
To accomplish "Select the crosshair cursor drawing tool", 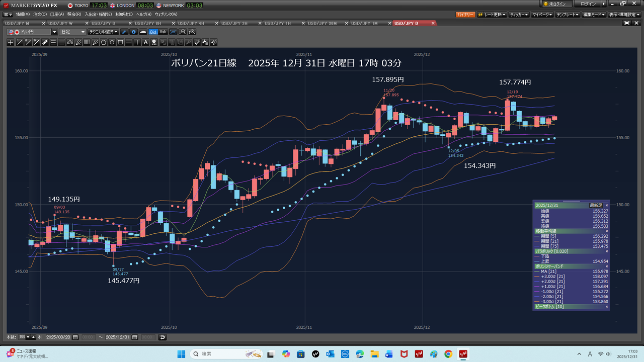I will [11, 42].
